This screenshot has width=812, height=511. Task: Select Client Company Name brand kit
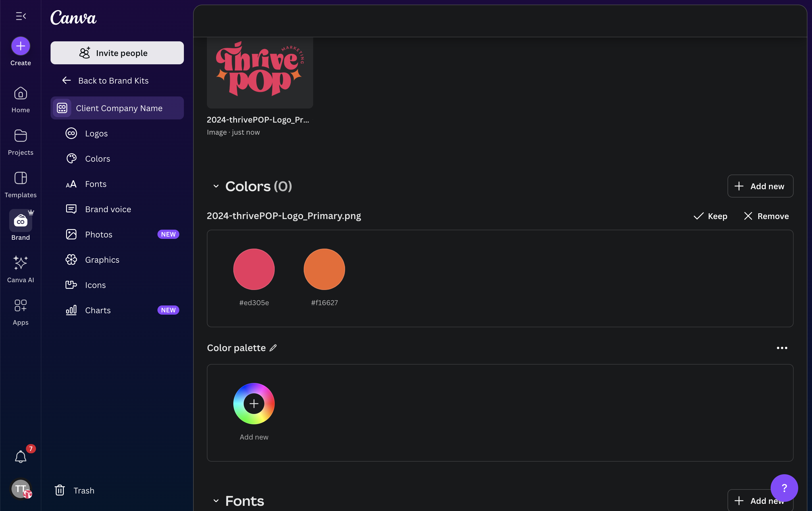(x=117, y=108)
